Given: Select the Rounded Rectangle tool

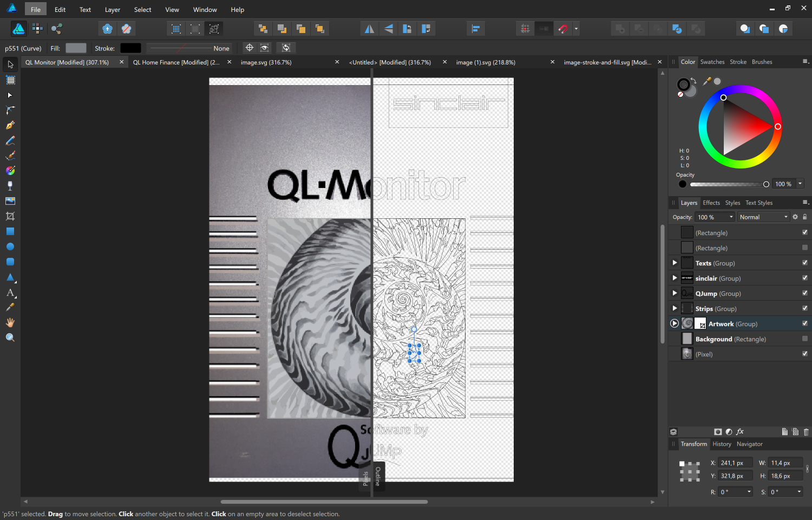Looking at the screenshot, I should pos(10,262).
